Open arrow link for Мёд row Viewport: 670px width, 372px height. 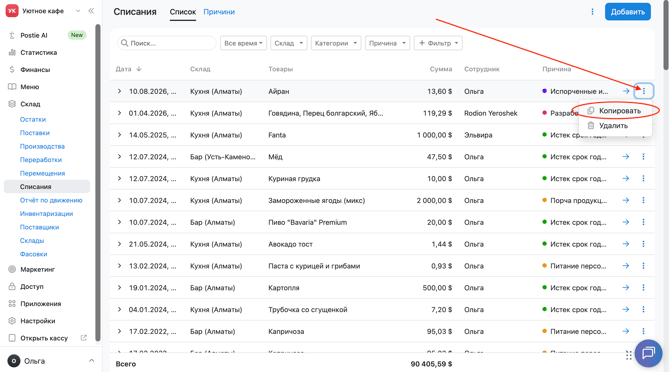(626, 157)
